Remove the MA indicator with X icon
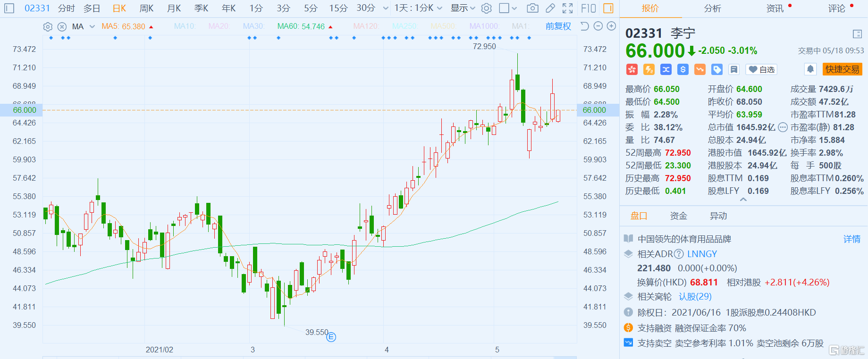The width and height of the screenshot is (868, 359). 62,26
